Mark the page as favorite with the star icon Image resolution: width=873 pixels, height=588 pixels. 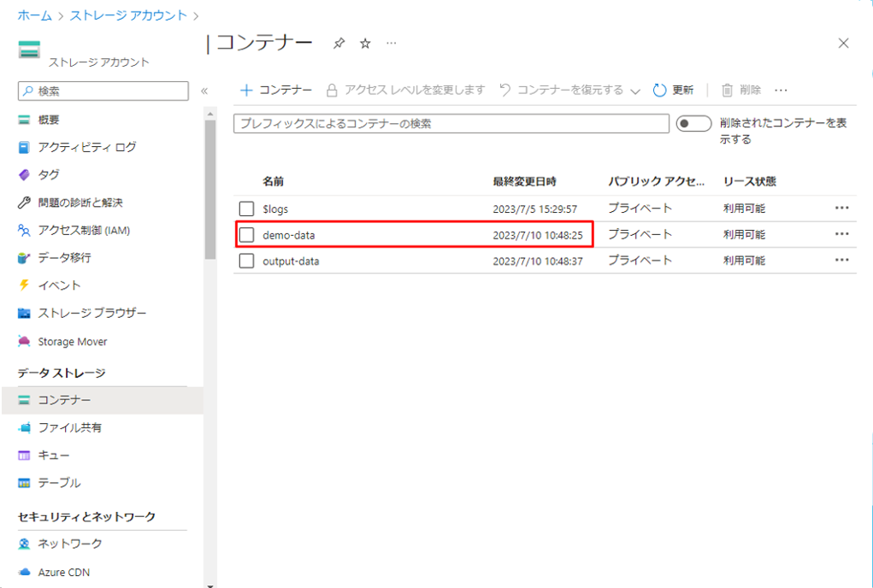[365, 44]
